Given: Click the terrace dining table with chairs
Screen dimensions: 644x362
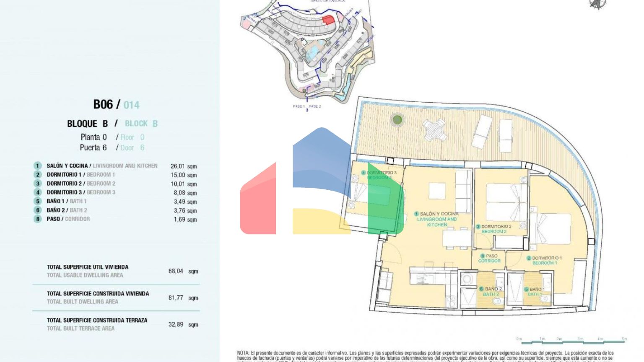Looking at the screenshot, I should tap(434, 129).
